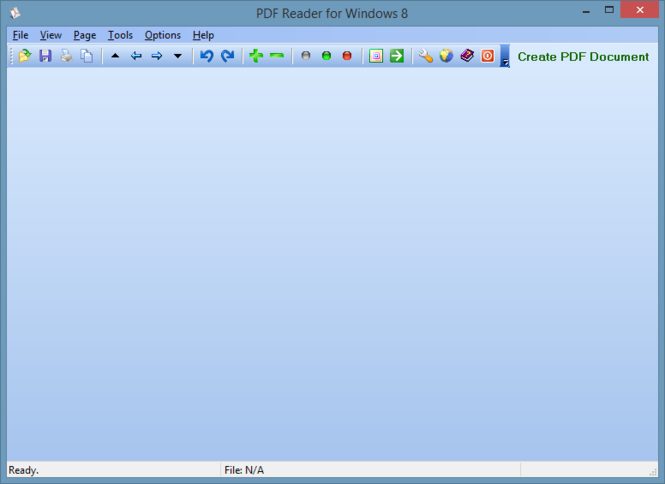Image resolution: width=665 pixels, height=484 pixels.
Task: Open the Help menu
Action: tap(203, 35)
